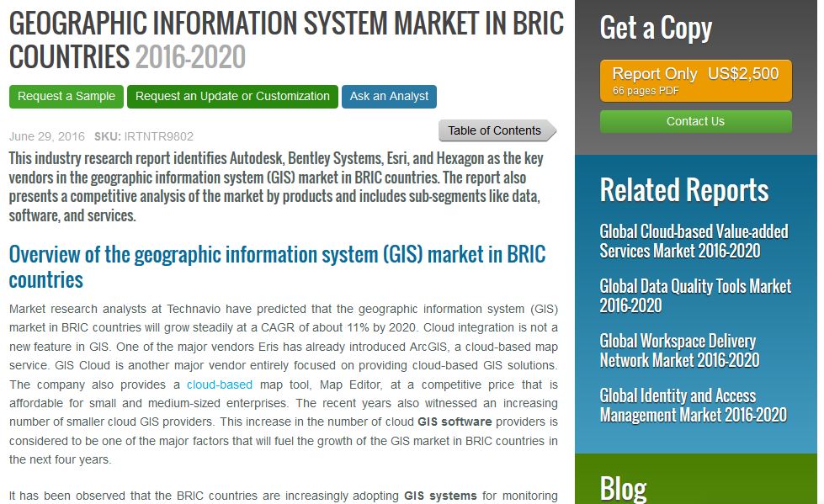This screenshot has width=824, height=504.
Task: Click the bold GIS systems text
Action: tap(440, 496)
